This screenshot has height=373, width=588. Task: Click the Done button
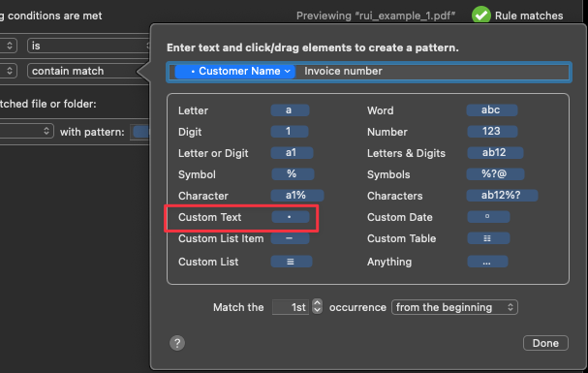pos(545,343)
